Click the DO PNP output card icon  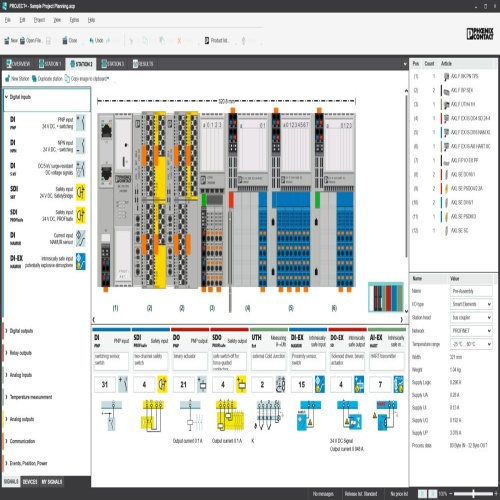tap(202, 384)
